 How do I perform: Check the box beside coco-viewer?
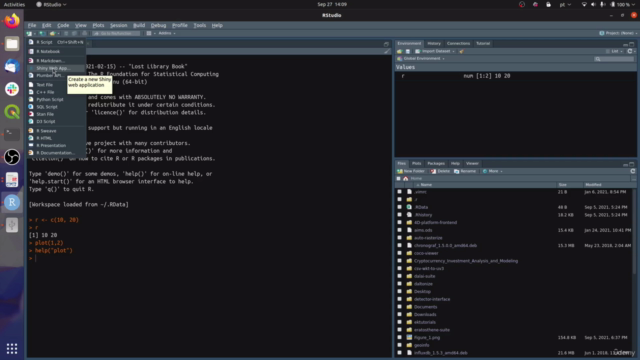pyautogui.click(x=400, y=253)
